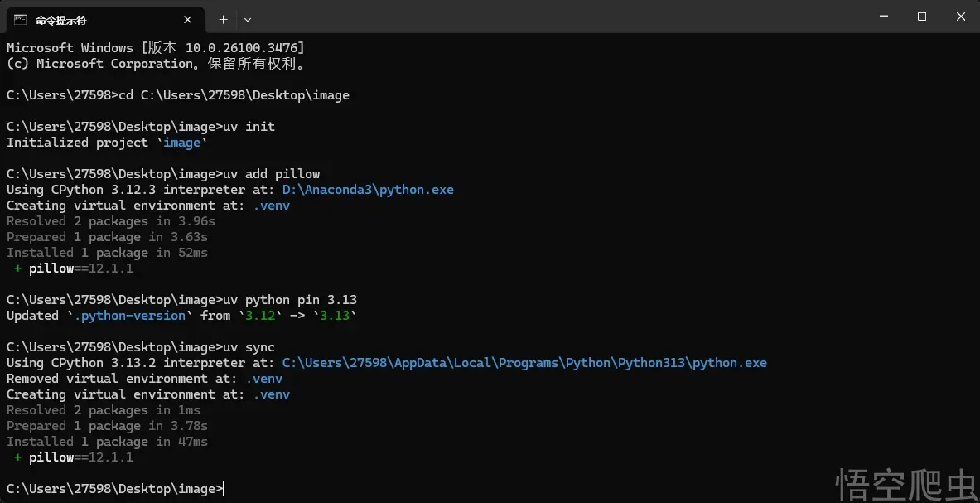Click the Python313 python.exe interpreter path

click(x=524, y=363)
